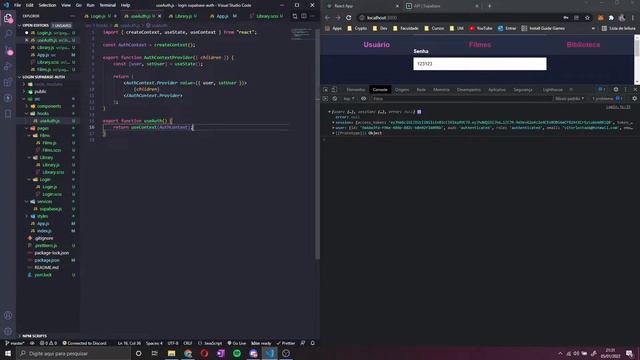Click the Senha password input field

coord(480,64)
